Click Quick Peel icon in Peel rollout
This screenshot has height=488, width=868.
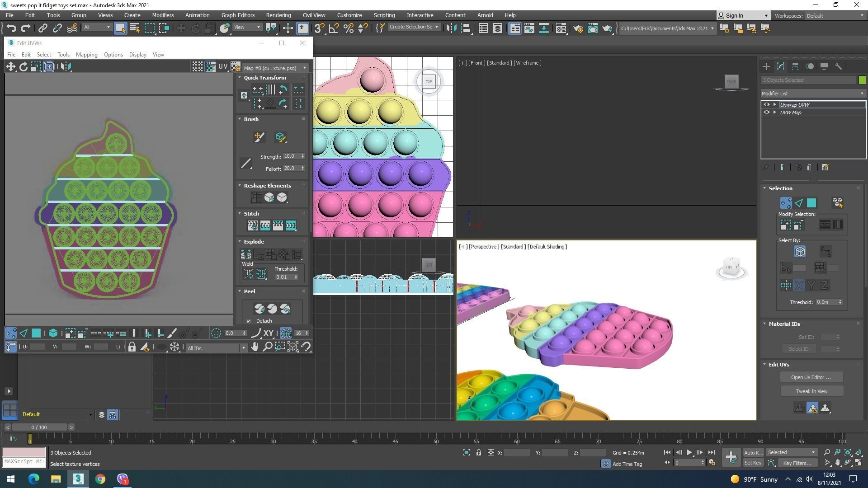pyautogui.click(x=259, y=309)
